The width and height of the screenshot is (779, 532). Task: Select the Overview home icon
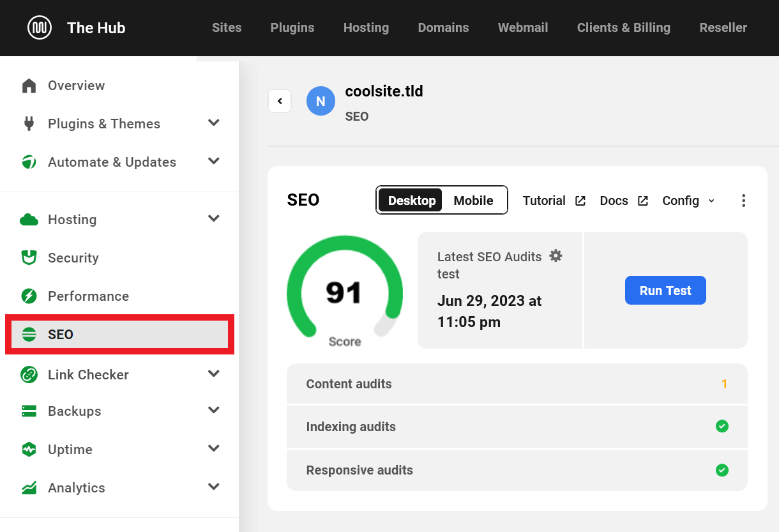29,86
